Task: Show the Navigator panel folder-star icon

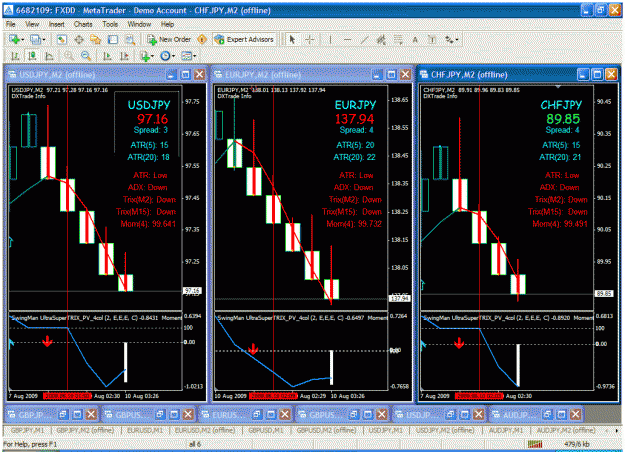Action: tap(96, 39)
